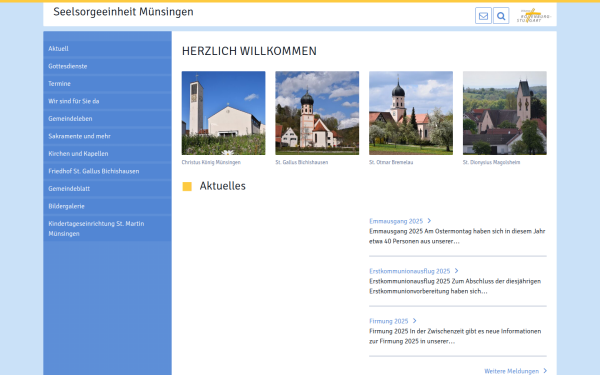Open the email contact icon
600x375 pixels.
pyautogui.click(x=483, y=16)
